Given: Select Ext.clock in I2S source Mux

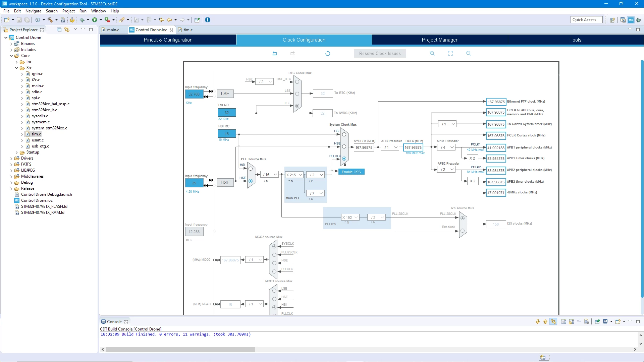Looking at the screenshot, I should [463, 231].
